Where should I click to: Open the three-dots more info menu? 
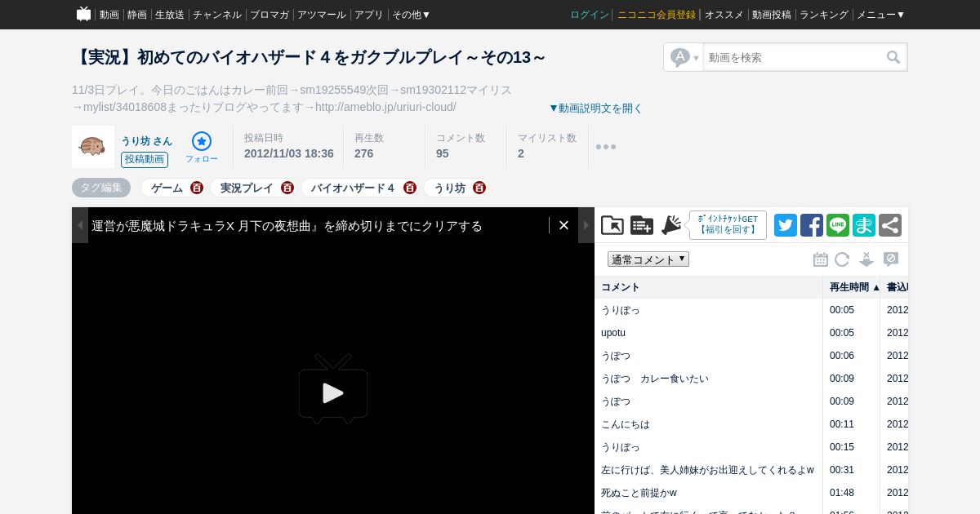(606, 147)
